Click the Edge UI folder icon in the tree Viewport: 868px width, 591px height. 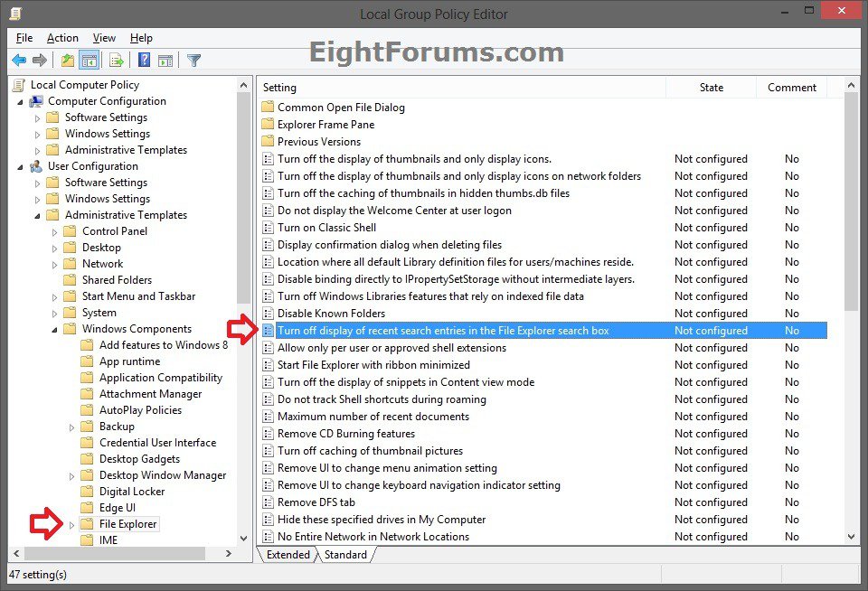[x=87, y=508]
